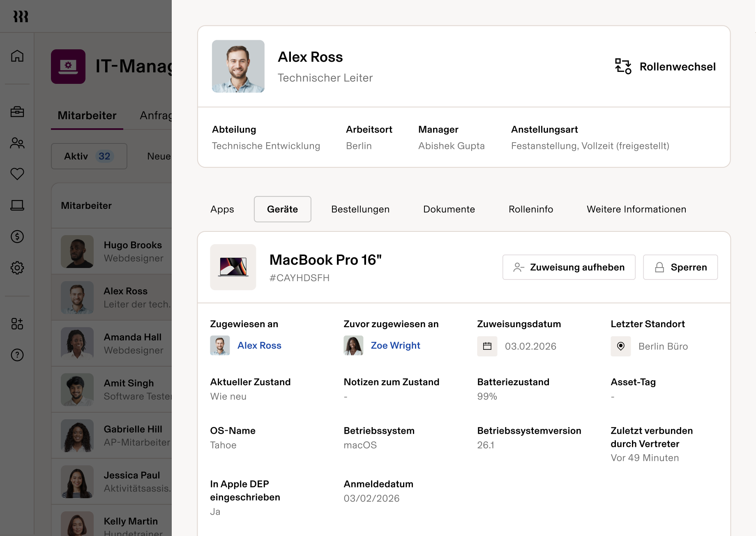Viewport: 756px width, 536px height.
Task: Open Zoe Wright's profile link
Action: coord(395,345)
